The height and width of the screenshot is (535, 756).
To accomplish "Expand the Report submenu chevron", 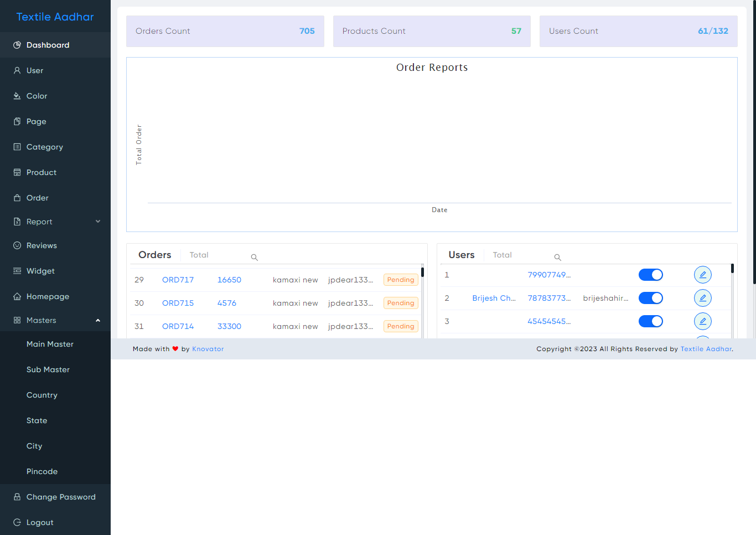I will coord(98,222).
